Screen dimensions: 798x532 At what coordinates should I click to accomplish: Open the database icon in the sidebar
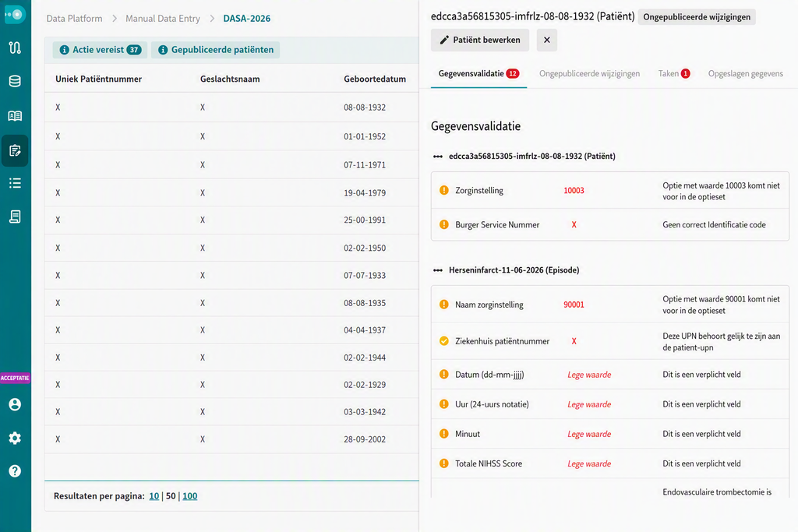click(15, 81)
